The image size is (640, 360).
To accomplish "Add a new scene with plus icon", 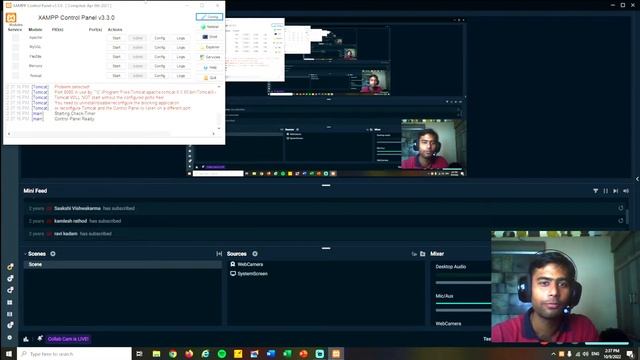I will (x=53, y=254).
